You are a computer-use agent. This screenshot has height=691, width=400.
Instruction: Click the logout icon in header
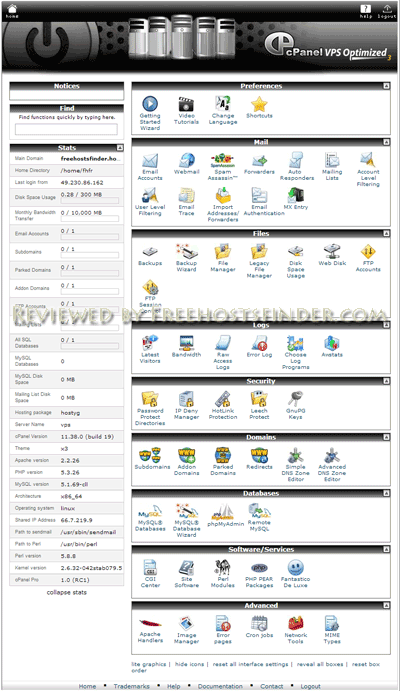386,11
